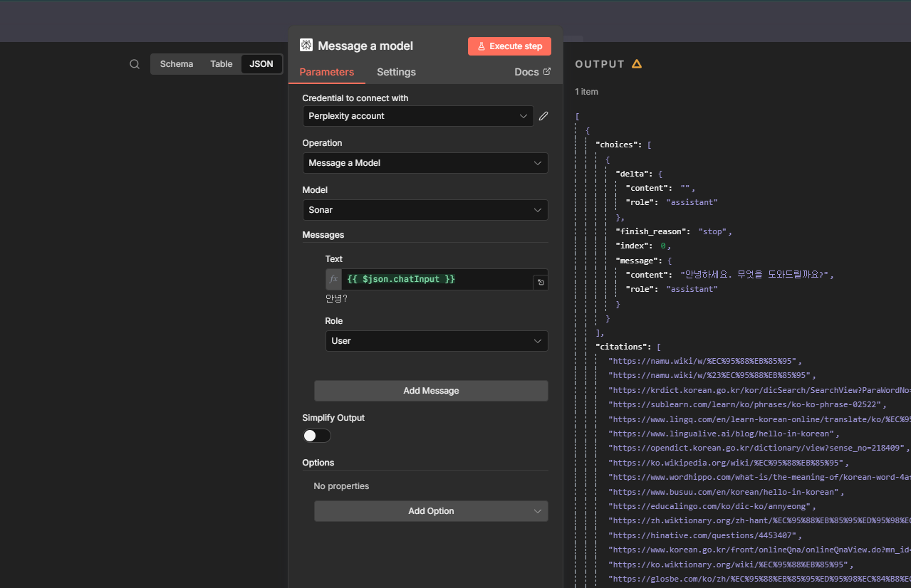The height and width of the screenshot is (588, 911).
Task: Open the Settings tab
Action: 396,72
